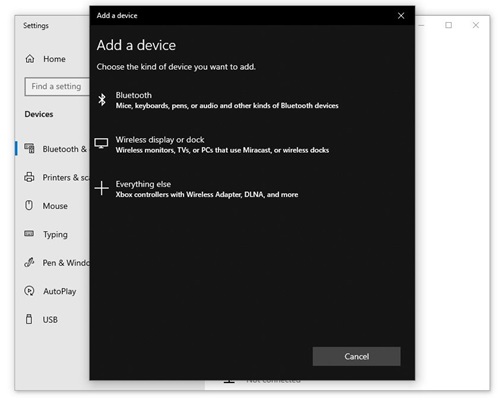Close the Add a device dialog

pos(401,16)
